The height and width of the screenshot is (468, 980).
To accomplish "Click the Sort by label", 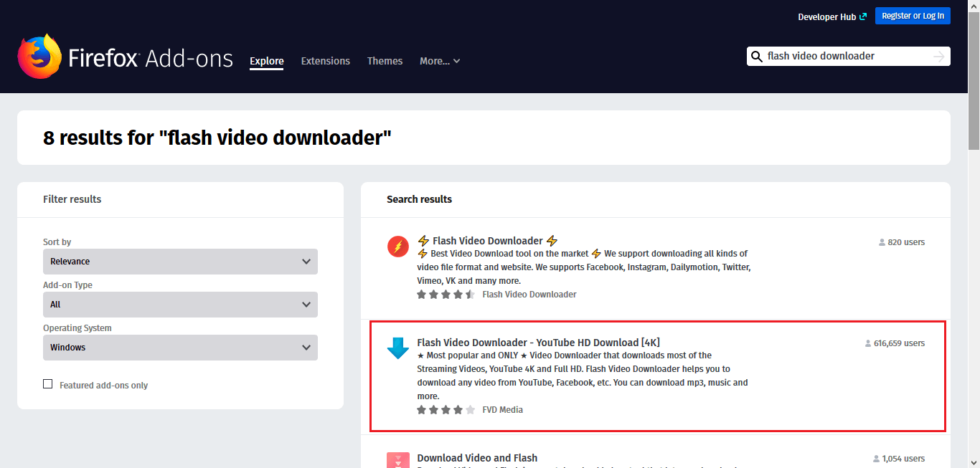I will 57,242.
